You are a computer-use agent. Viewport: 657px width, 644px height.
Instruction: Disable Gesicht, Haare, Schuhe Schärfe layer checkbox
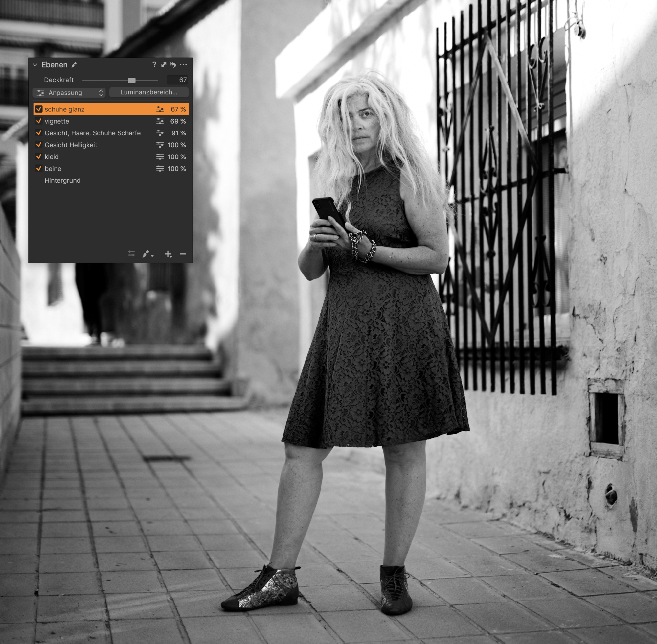[39, 132]
